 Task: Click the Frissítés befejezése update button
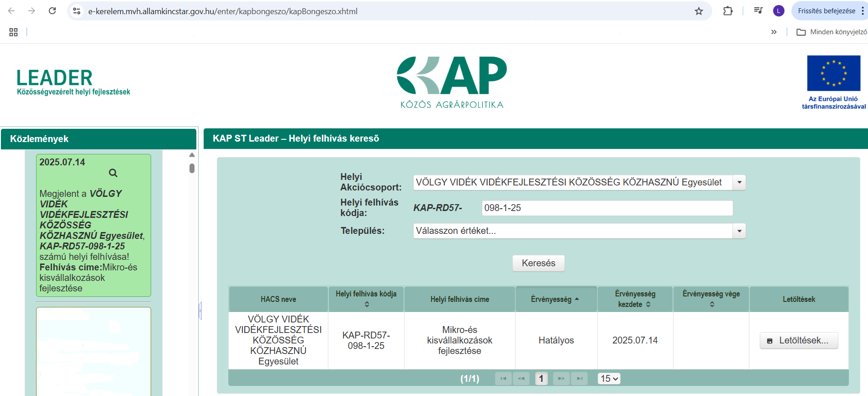click(x=826, y=11)
